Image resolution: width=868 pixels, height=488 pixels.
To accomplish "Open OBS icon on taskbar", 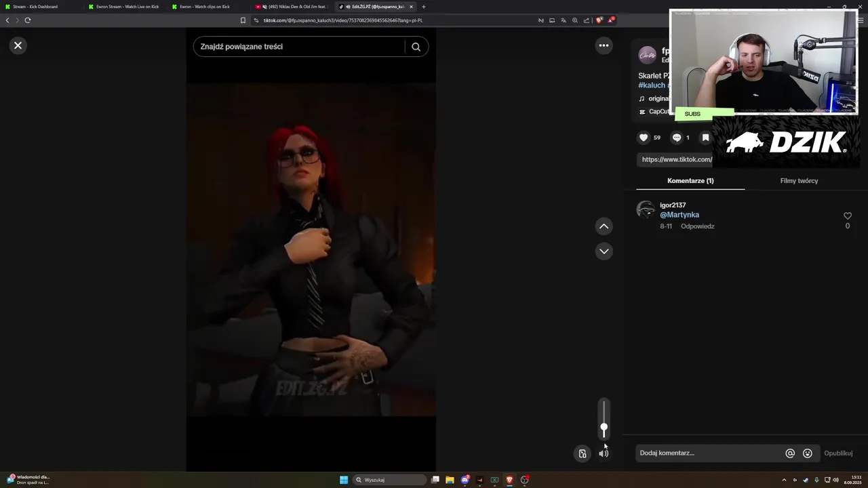I will point(524,480).
